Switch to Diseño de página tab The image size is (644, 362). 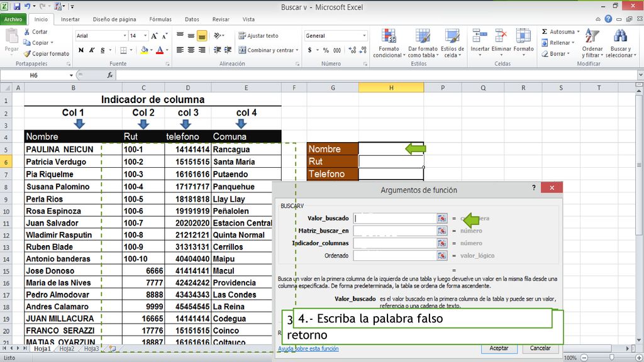click(114, 19)
